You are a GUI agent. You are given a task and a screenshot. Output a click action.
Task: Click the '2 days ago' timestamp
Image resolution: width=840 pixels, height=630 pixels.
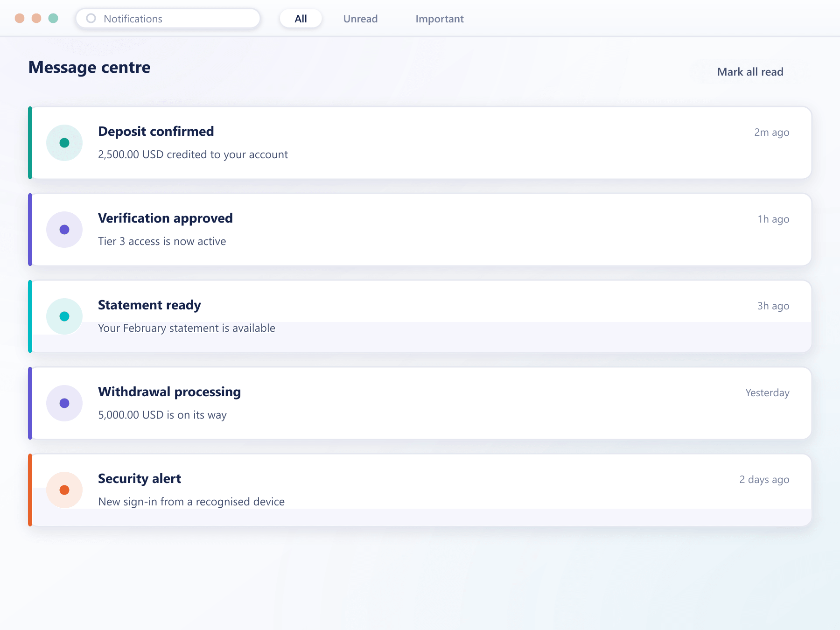tap(764, 480)
